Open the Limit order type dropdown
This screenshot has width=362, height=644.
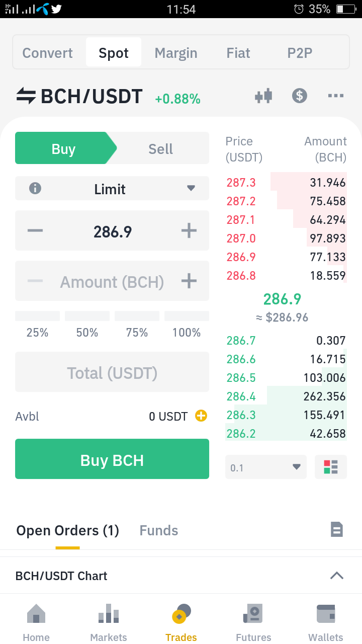112,189
